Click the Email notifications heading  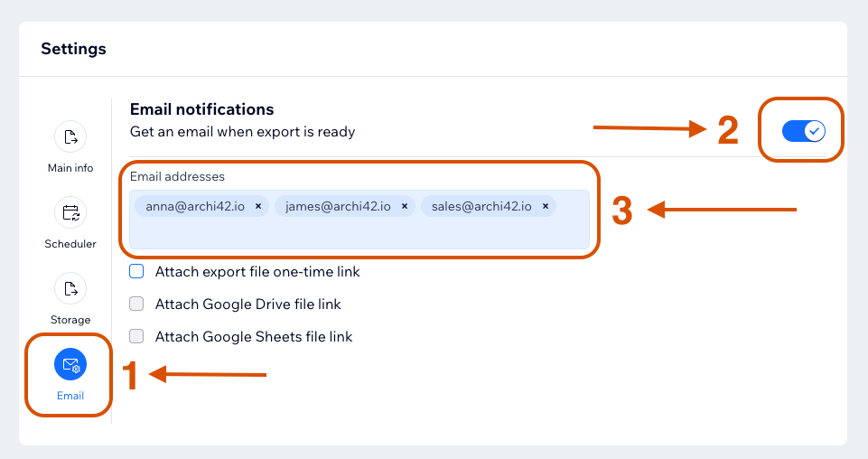[202, 109]
